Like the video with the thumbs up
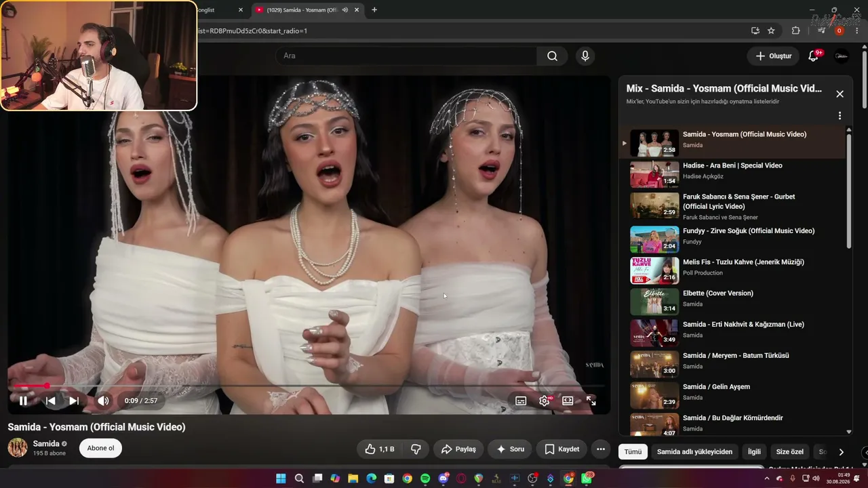This screenshot has width=868, height=488. (380, 449)
